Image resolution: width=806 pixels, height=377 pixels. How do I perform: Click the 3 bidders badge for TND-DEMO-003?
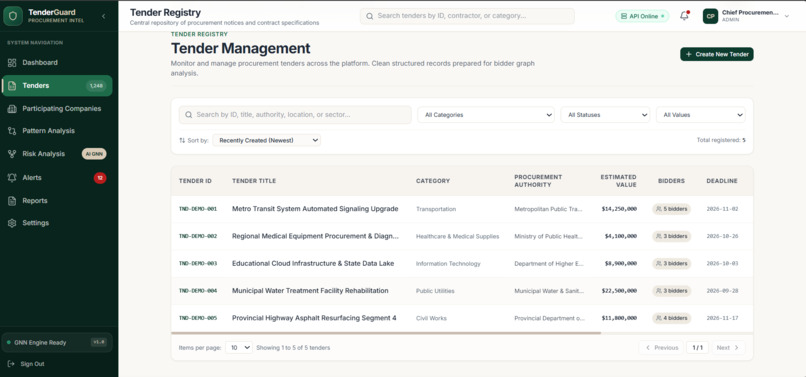[672, 264]
